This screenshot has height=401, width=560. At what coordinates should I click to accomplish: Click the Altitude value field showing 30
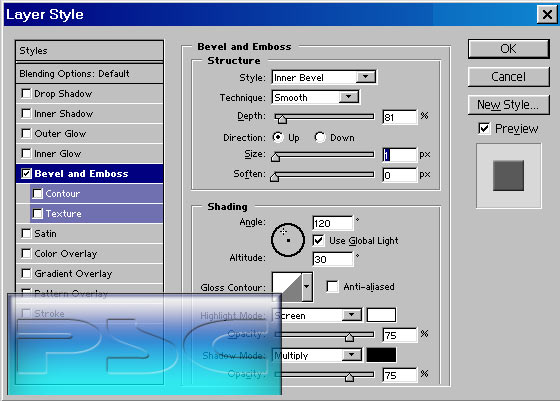point(332,259)
